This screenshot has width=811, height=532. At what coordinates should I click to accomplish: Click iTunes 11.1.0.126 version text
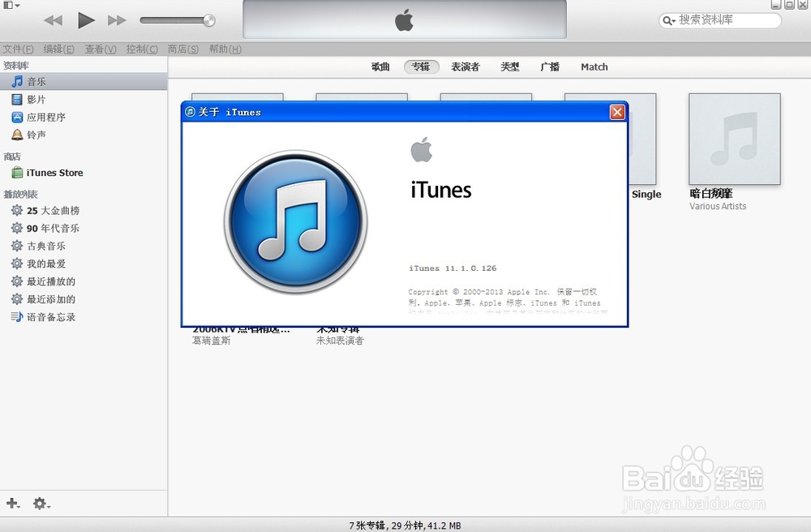(453, 268)
